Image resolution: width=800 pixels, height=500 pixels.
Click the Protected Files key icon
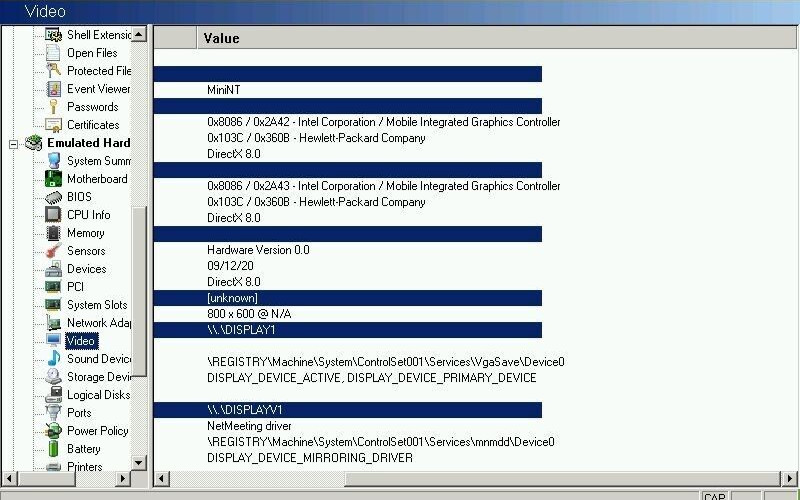53,70
